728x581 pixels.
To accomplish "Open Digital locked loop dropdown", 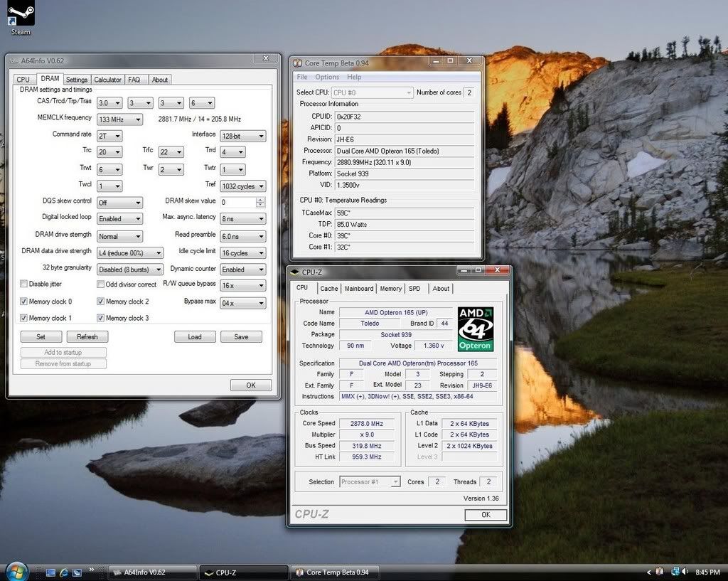I will pos(119,219).
